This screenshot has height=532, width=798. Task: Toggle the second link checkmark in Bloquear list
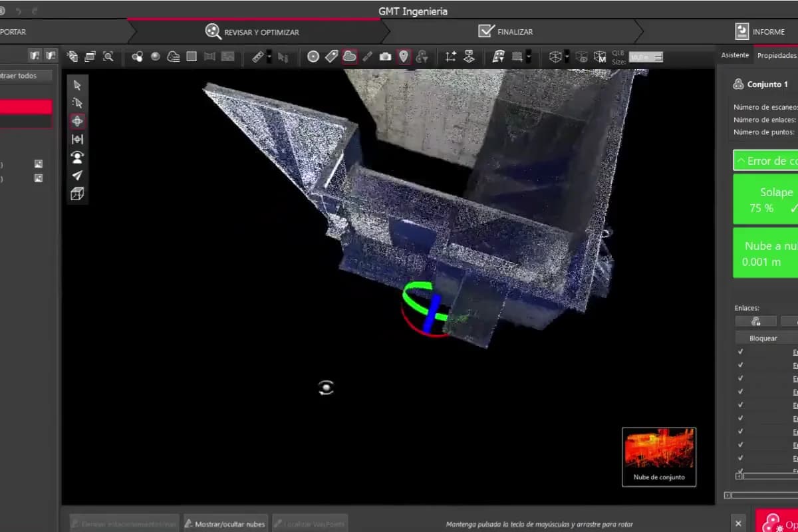740,364
